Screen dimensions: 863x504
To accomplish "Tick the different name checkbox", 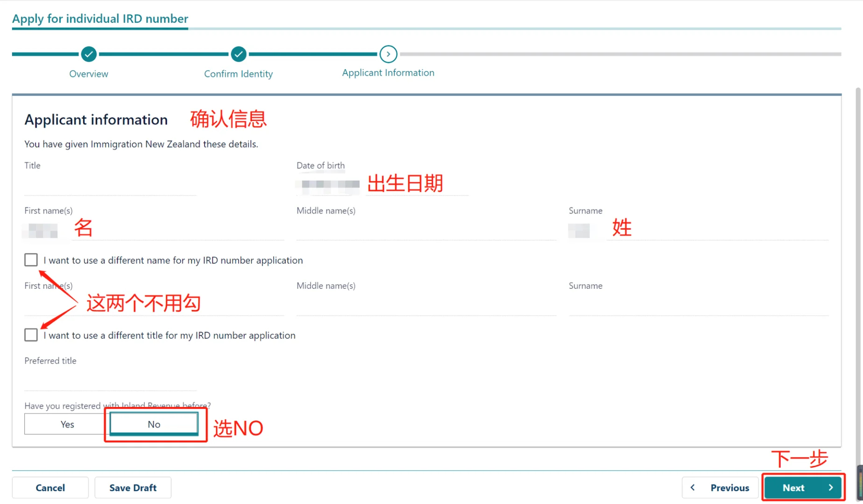I will 31,260.
